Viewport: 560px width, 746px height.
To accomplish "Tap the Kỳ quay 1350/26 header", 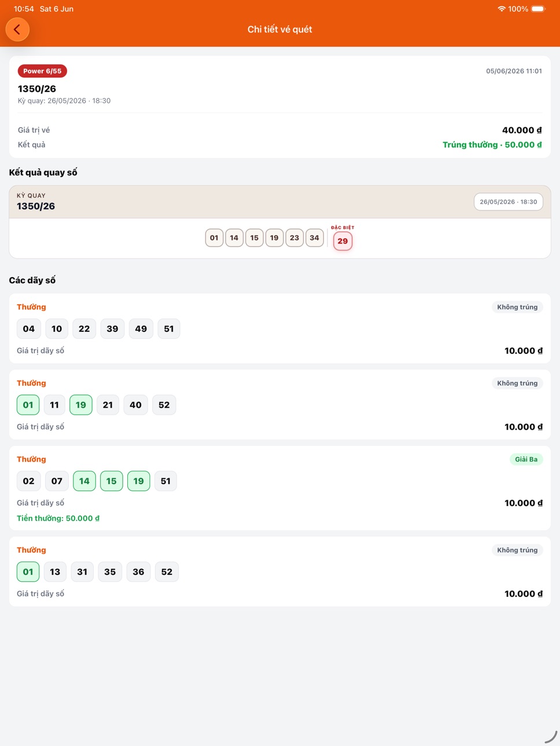I will pos(36,202).
